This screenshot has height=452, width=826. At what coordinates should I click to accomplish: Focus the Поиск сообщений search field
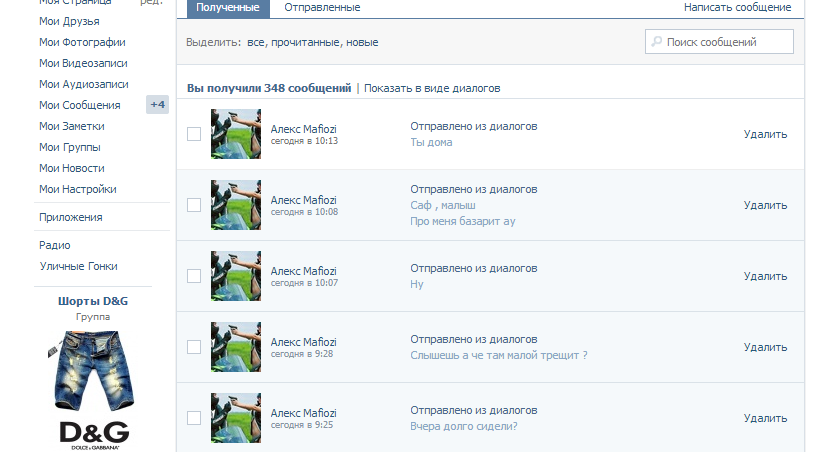coord(719,42)
